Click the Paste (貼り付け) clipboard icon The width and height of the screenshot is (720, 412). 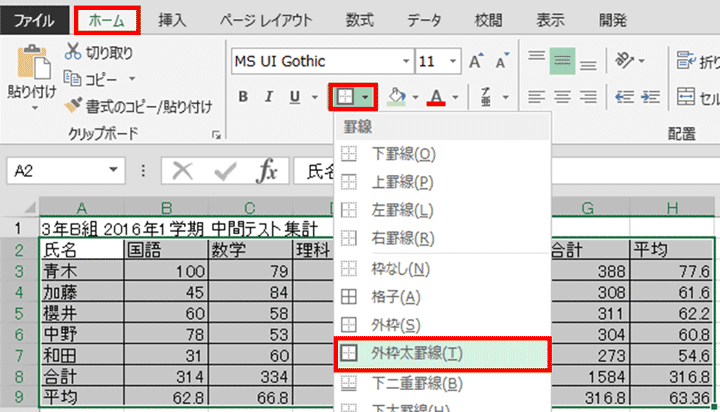coord(33,62)
